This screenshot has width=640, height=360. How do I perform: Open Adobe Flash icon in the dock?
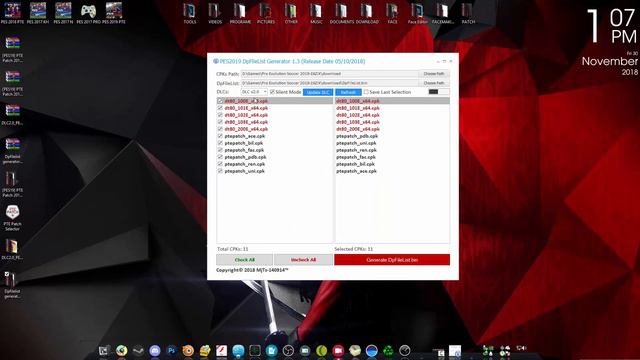[x=222, y=350]
